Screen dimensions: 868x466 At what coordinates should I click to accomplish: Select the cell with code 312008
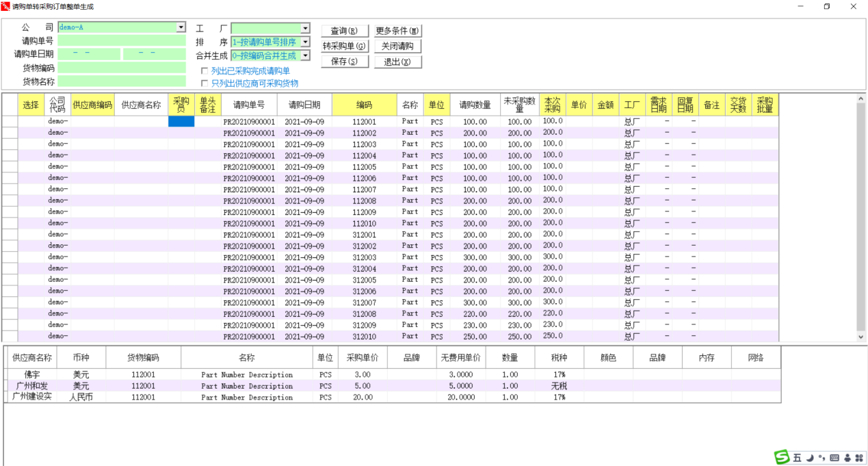pyautogui.click(x=365, y=314)
